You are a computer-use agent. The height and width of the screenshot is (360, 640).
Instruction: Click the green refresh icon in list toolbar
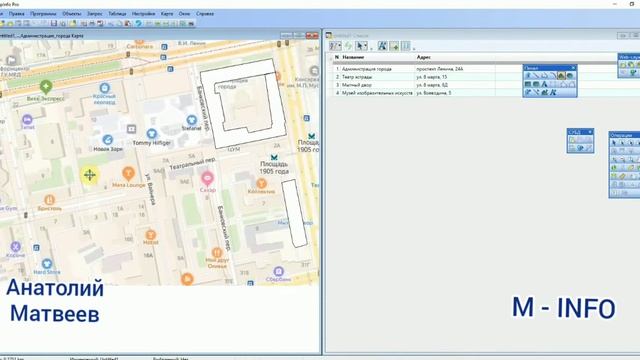(348, 46)
